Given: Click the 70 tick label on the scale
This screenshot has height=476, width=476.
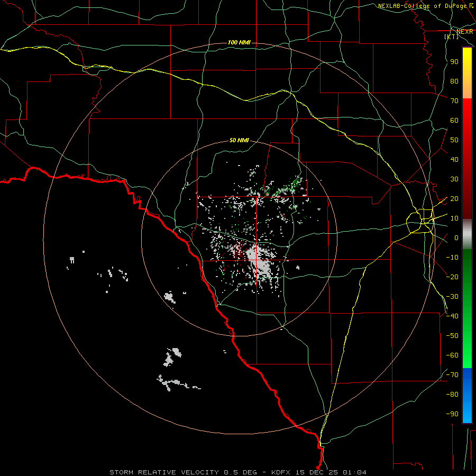Looking at the screenshot, I should (x=454, y=101).
